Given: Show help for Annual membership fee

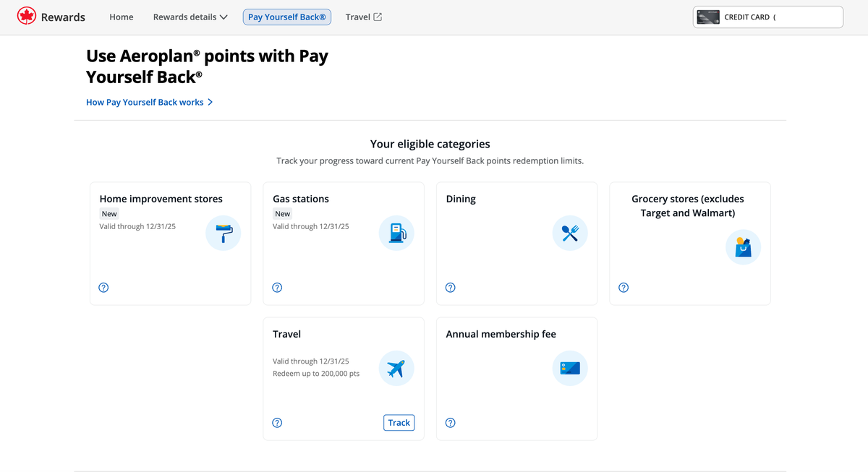Looking at the screenshot, I should coord(451,423).
